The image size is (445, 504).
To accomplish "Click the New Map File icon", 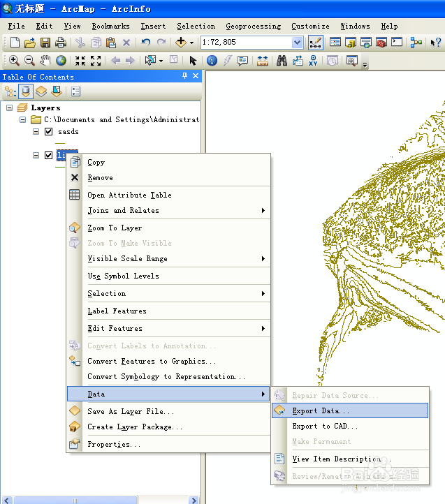I will click(15, 42).
